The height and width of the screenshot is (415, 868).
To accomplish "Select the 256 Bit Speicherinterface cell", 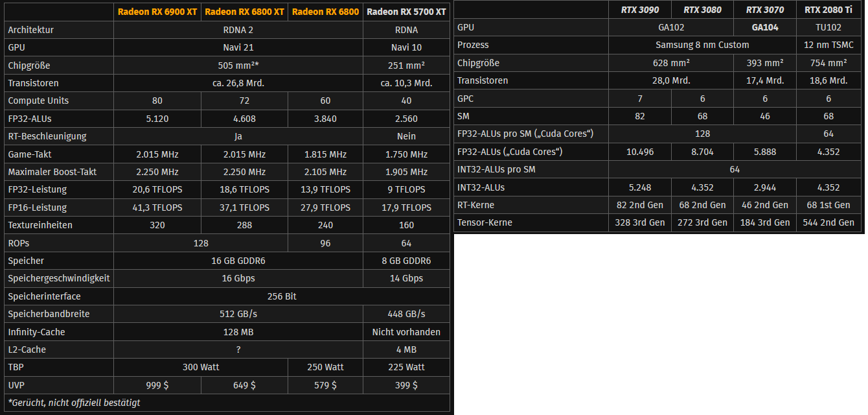I will pyautogui.click(x=282, y=296).
